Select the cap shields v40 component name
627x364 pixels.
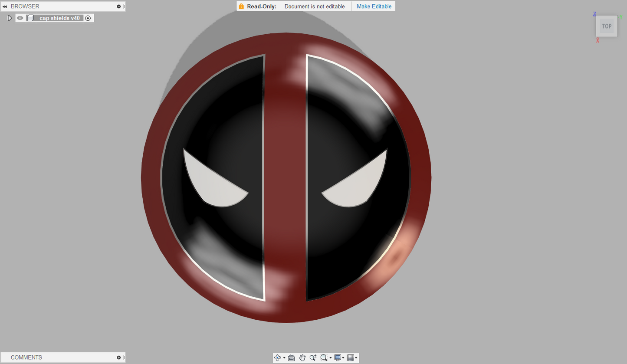[60, 18]
